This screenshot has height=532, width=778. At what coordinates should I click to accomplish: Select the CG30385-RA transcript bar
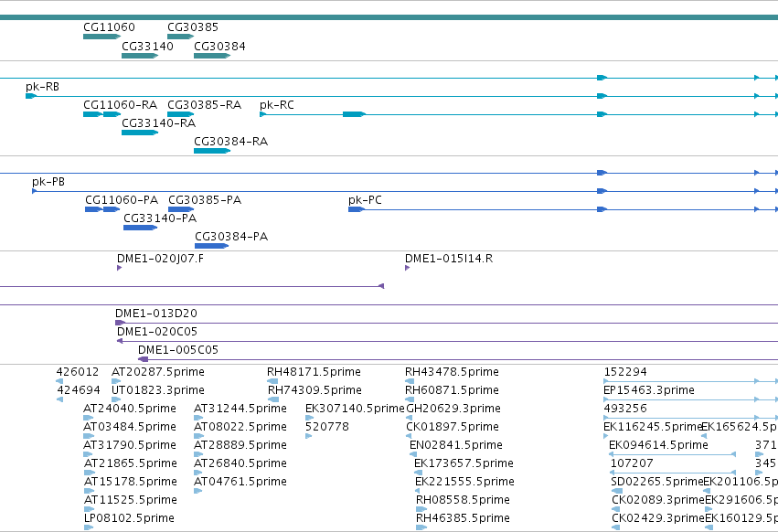[x=181, y=114]
